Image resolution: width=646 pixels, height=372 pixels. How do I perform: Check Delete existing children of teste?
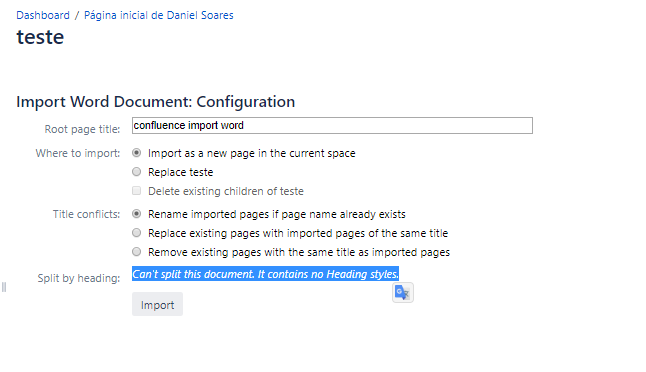(136, 191)
